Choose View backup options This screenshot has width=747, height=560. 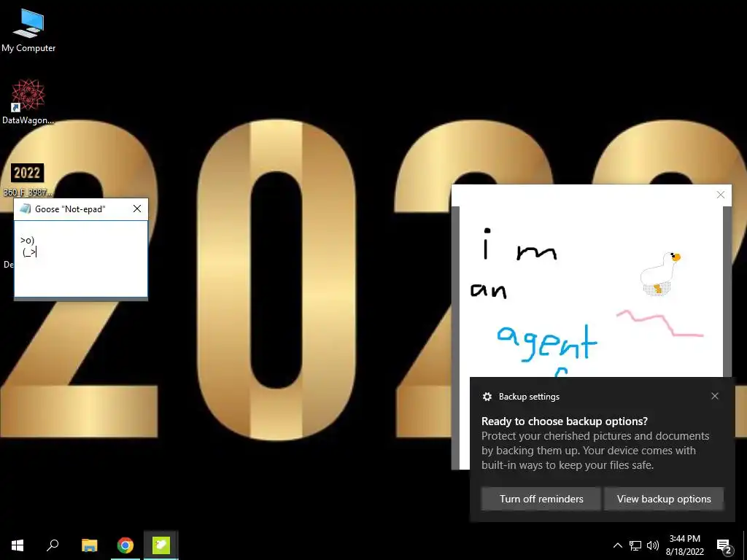point(664,499)
